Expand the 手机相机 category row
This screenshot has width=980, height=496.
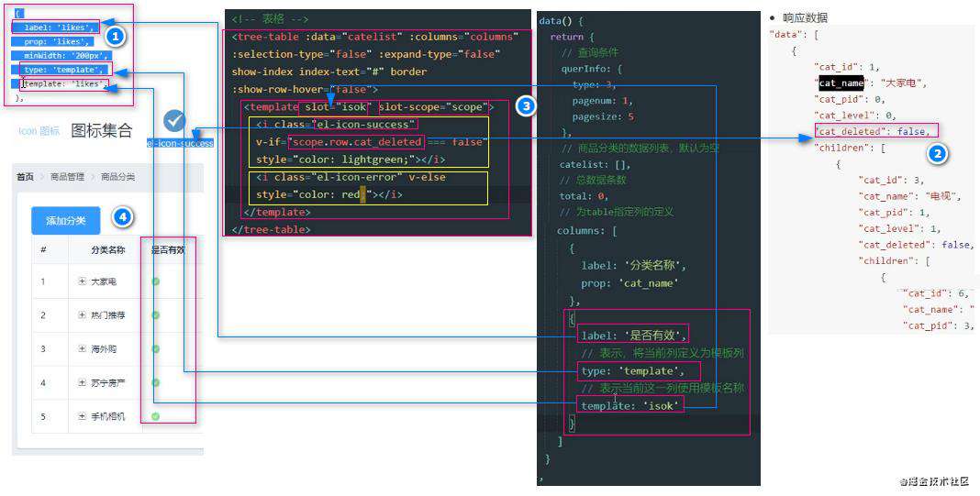tap(82, 416)
